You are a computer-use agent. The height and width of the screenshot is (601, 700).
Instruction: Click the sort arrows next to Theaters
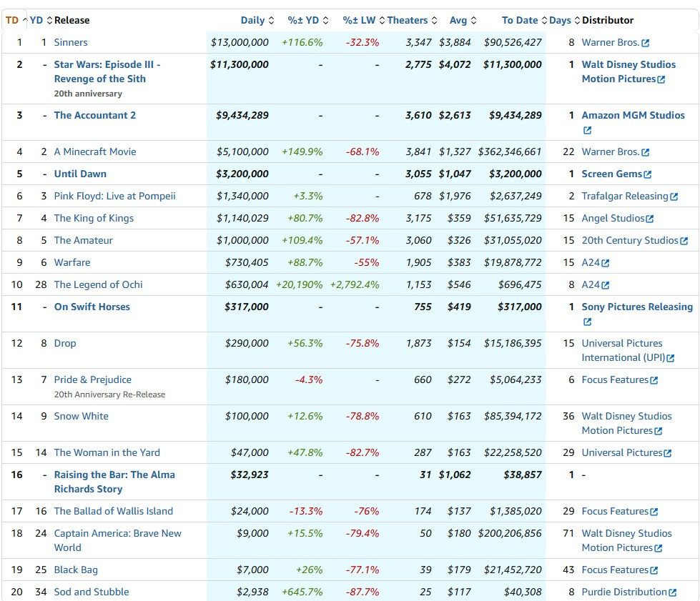point(434,21)
